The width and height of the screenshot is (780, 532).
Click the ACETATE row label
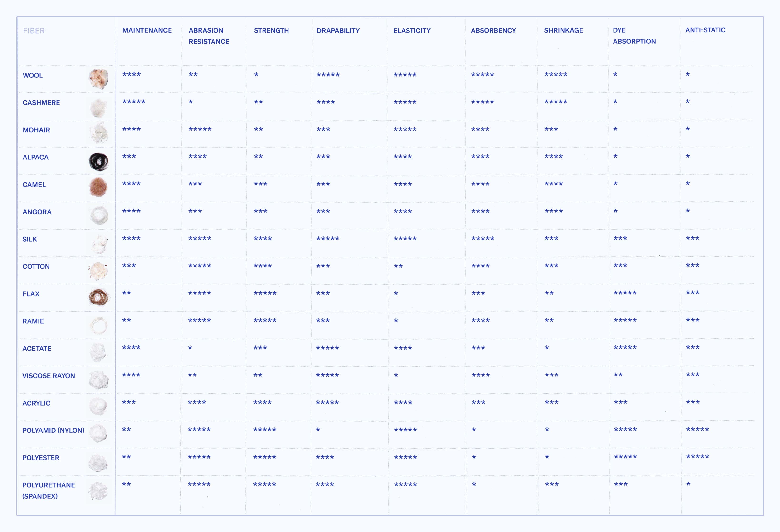37,349
